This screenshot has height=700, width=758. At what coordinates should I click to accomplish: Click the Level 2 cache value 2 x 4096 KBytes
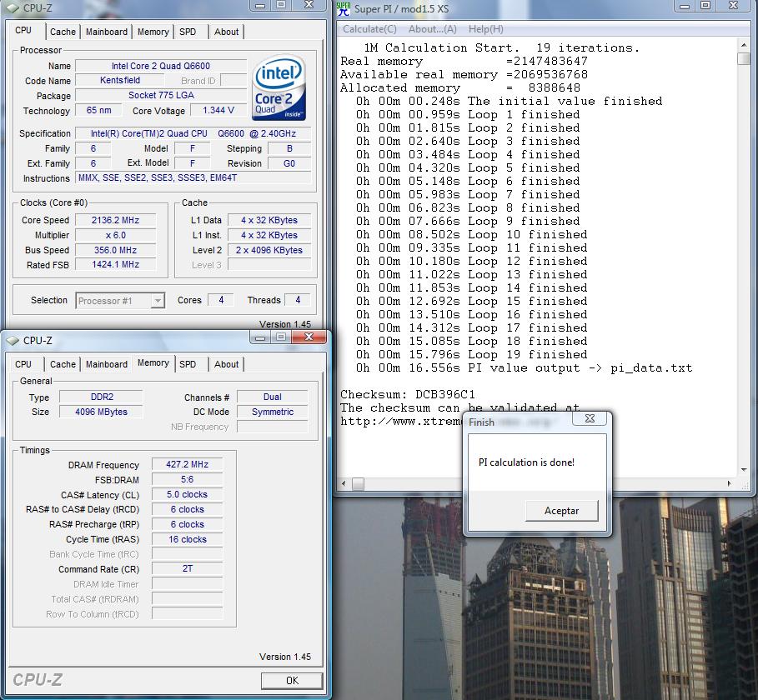[x=269, y=250]
